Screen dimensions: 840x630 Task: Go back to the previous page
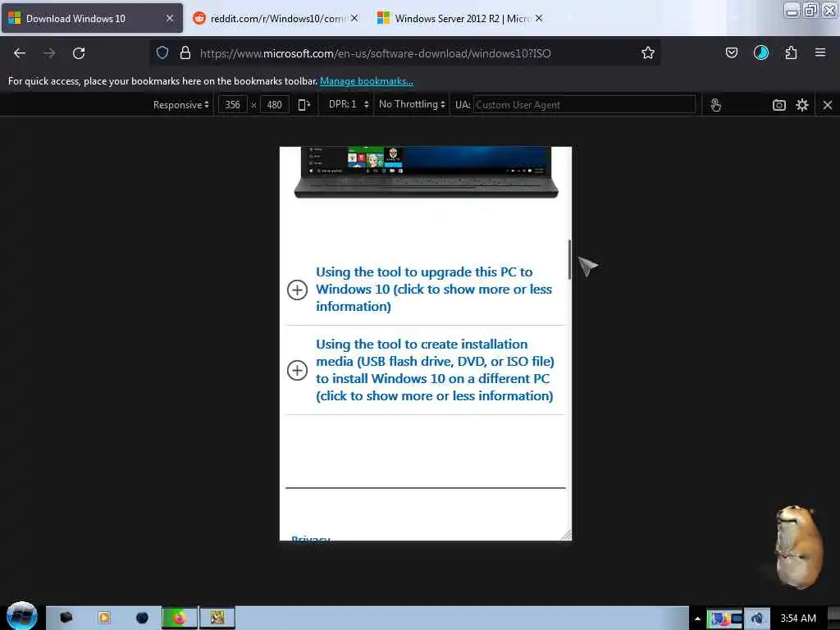pos(20,53)
